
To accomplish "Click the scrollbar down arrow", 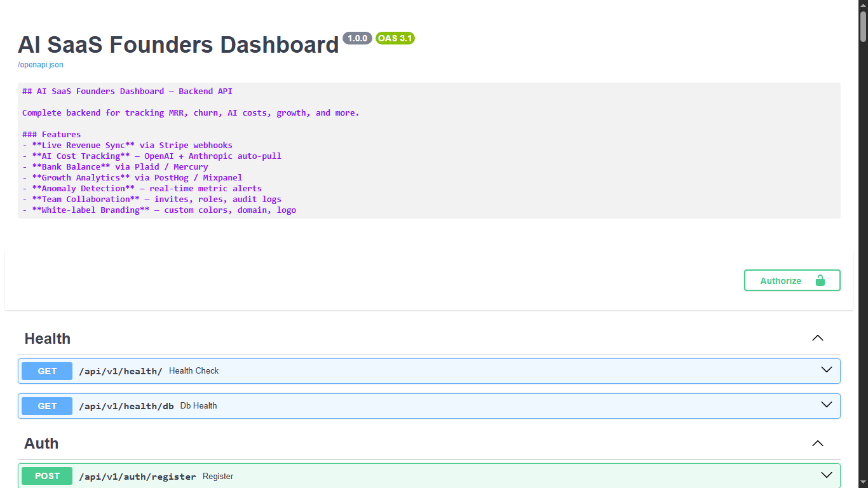I will [864, 483].
